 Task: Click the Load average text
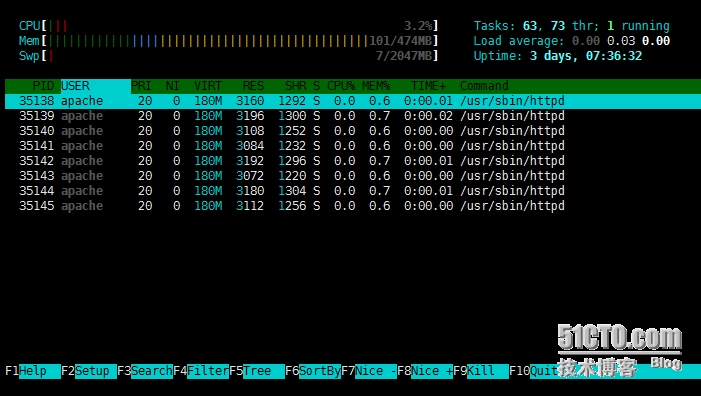click(572, 41)
